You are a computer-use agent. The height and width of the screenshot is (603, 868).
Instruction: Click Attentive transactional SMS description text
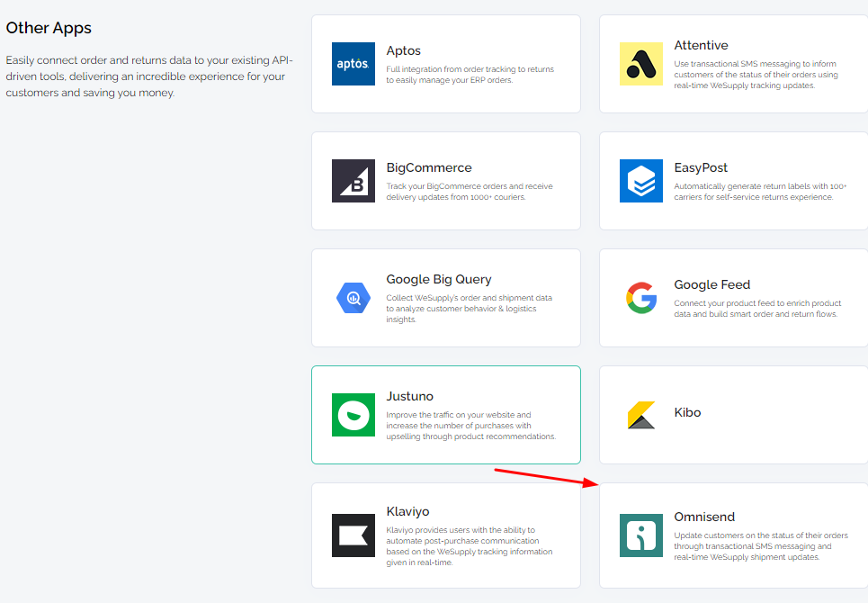pos(756,75)
